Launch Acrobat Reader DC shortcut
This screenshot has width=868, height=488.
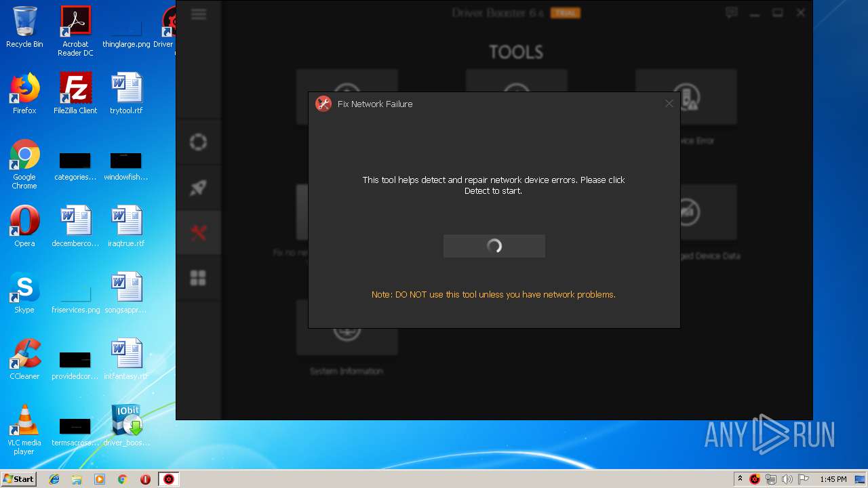click(x=75, y=30)
